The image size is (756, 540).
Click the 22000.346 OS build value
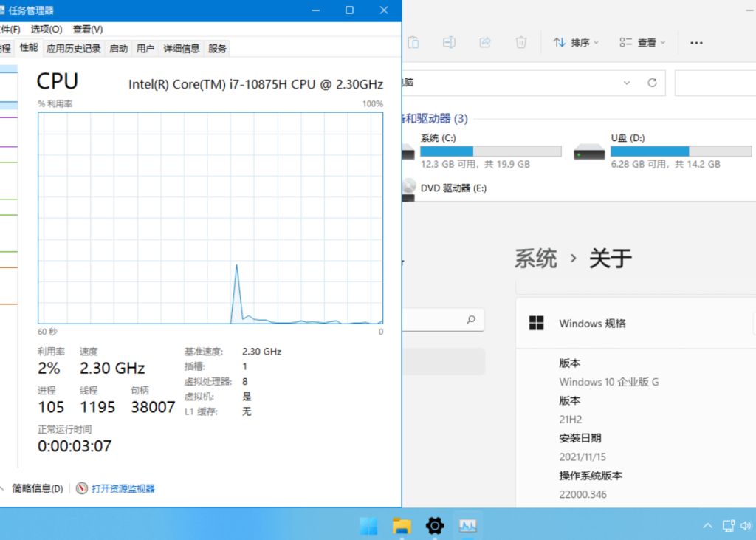point(583,494)
